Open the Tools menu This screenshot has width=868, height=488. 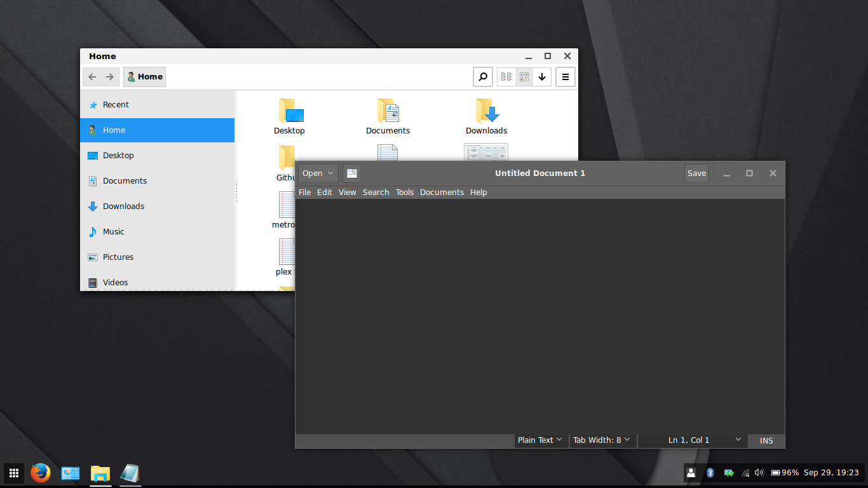click(405, 193)
